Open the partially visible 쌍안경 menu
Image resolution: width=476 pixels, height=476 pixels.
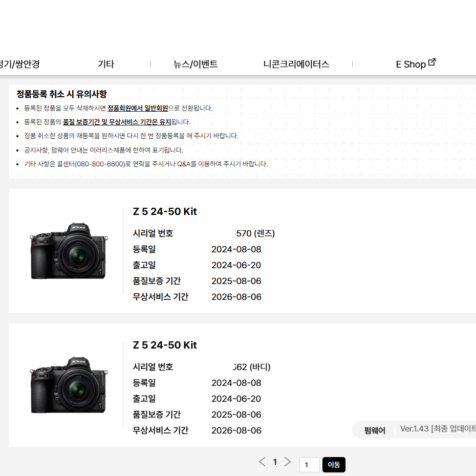tap(19, 64)
